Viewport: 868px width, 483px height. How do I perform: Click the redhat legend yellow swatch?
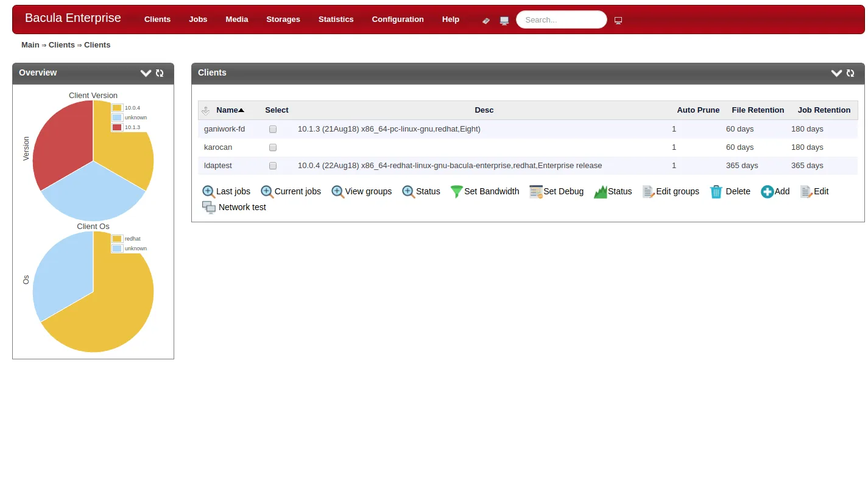[117, 239]
